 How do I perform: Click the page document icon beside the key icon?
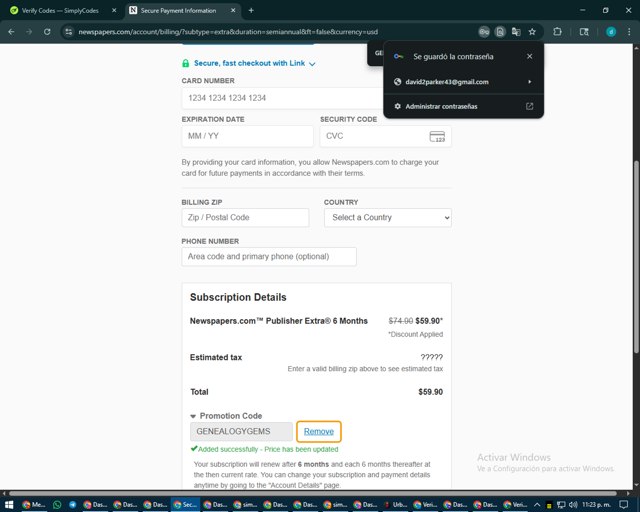(x=500, y=32)
